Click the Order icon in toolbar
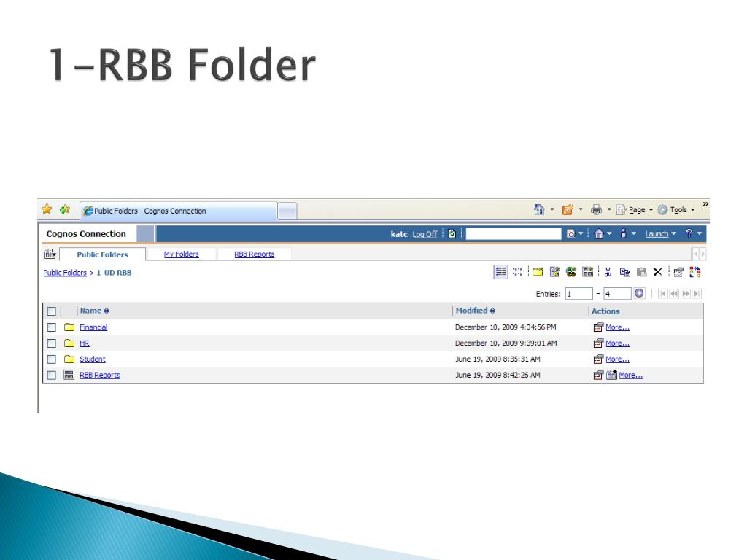747x560 pixels. (x=695, y=272)
